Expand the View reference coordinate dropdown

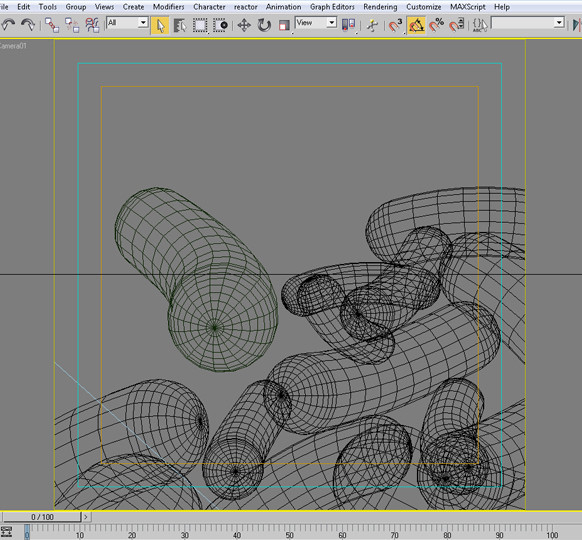315,23
